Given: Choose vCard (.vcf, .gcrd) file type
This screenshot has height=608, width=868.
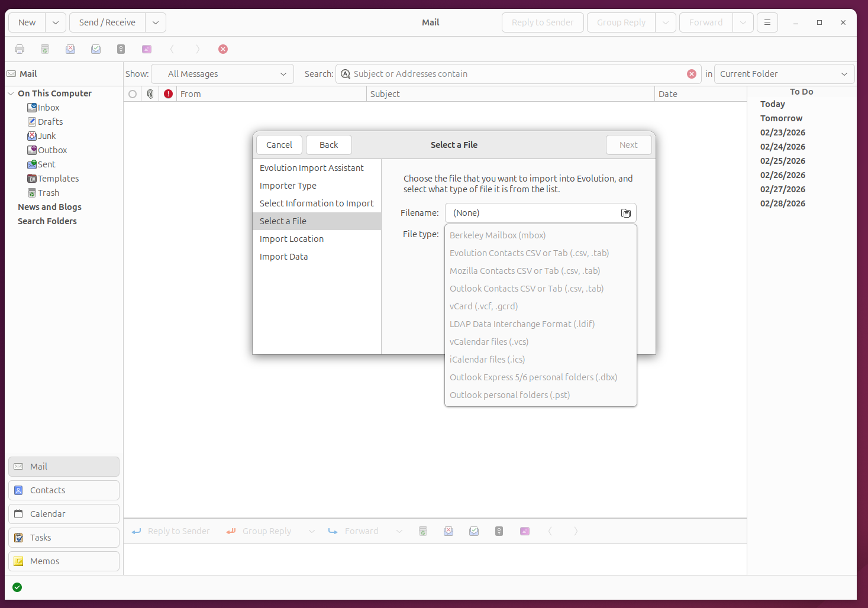Looking at the screenshot, I should pos(541,306).
